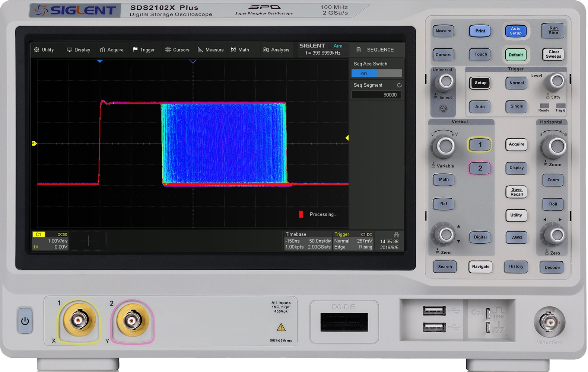This screenshot has height=372, width=588.
Task: Push the Decode button
Action: [552, 267]
